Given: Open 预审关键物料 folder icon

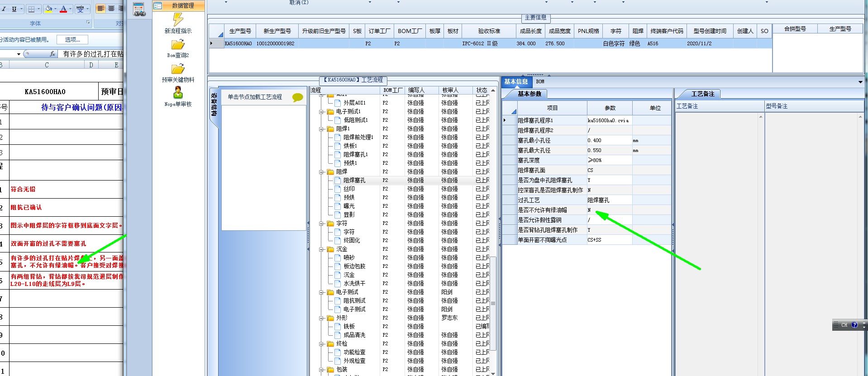Looking at the screenshot, I should point(178,69).
